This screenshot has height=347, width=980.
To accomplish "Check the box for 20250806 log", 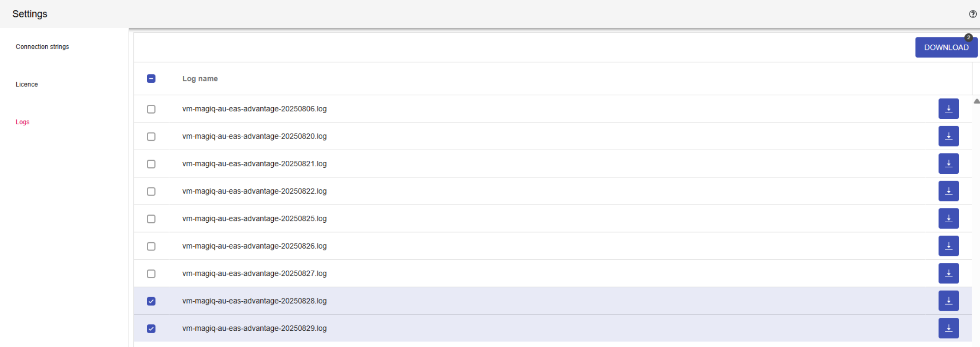I will pyautogui.click(x=151, y=109).
